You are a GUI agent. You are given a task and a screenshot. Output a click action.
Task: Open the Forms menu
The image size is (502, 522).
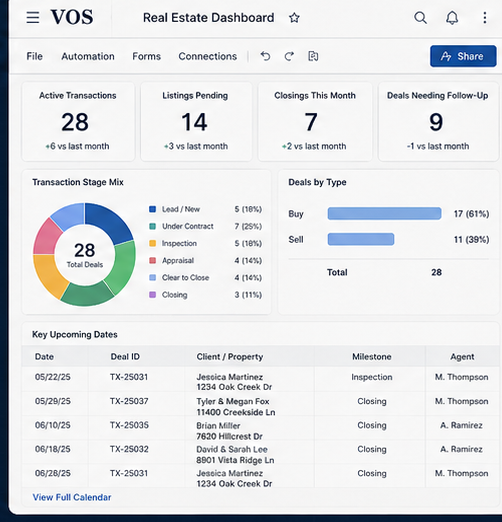pyautogui.click(x=147, y=56)
